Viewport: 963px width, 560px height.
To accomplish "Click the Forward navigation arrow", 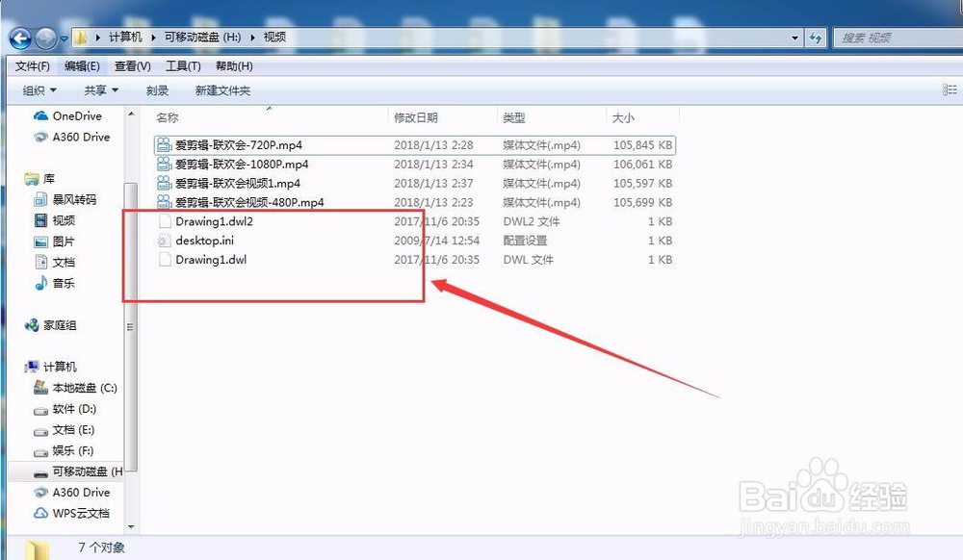I will [46, 38].
